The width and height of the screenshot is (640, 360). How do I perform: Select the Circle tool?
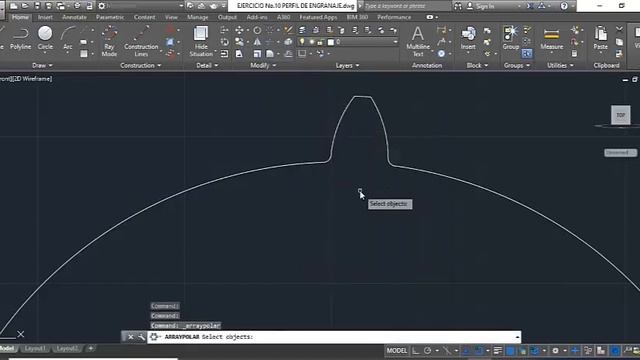point(45,38)
